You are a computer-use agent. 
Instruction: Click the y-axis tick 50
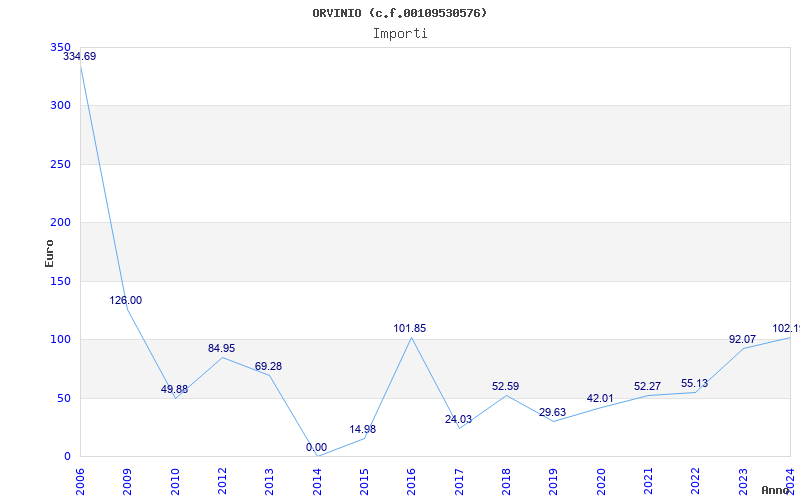pyautogui.click(x=64, y=398)
